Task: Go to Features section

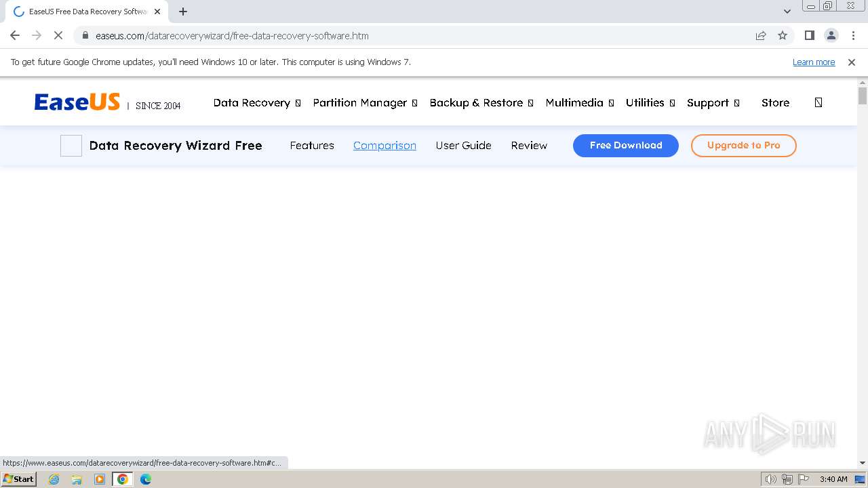Action: (x=312, y=146)
